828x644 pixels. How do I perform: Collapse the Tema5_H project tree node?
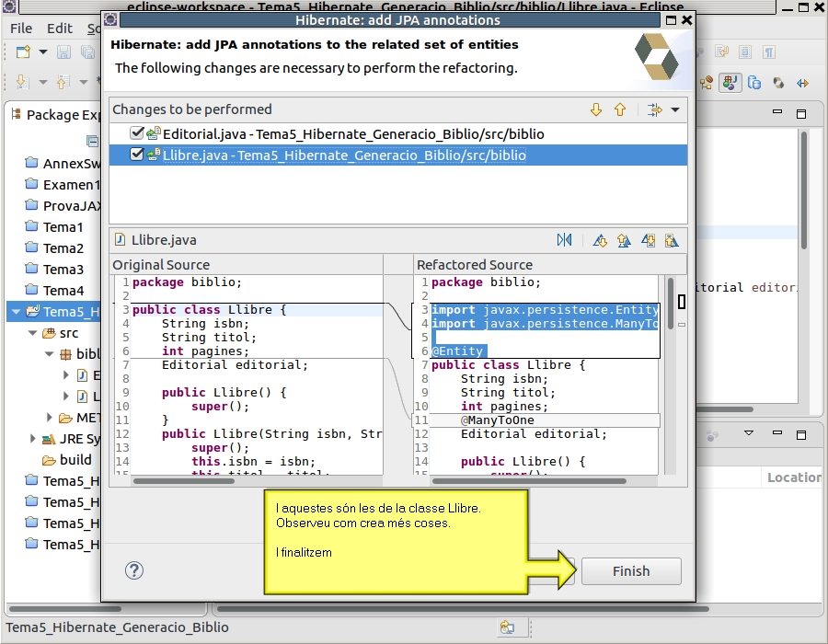click(16, 312)
